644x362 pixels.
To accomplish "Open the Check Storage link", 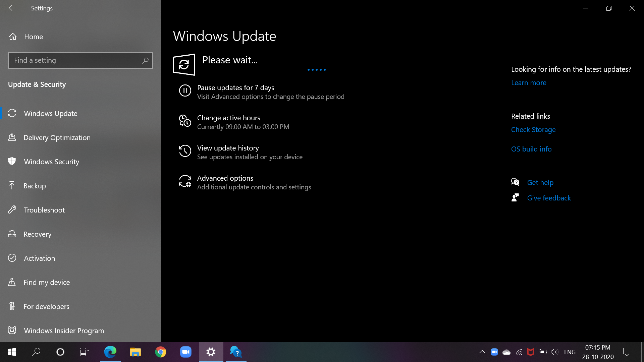I will (533, 129).
